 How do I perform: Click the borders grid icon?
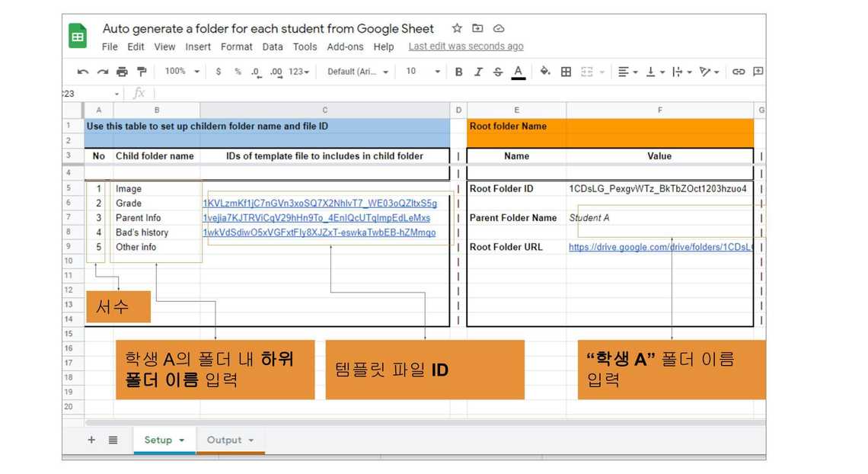(566, 72)
